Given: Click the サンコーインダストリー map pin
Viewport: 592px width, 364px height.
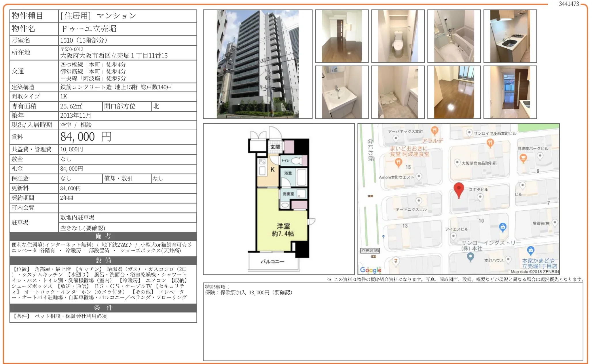Looking at the screenshot, I should coord(470,256).
